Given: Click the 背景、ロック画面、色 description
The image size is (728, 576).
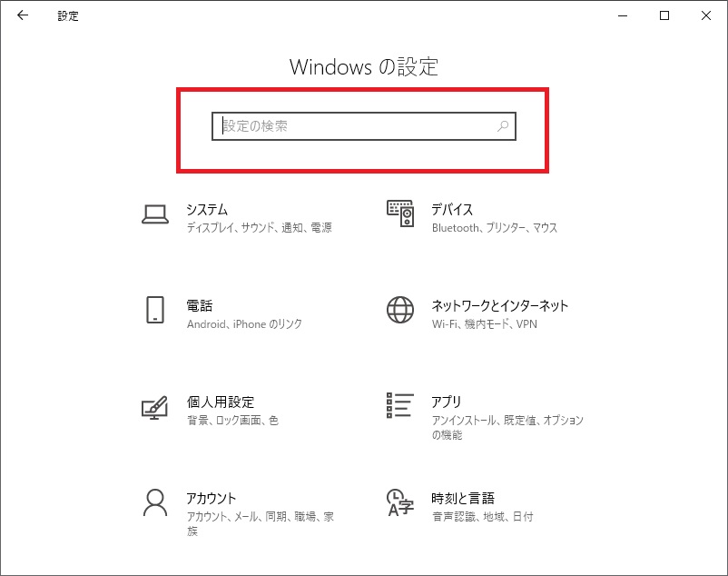Looking at the screenshot, I should click(x=232, y=420).
